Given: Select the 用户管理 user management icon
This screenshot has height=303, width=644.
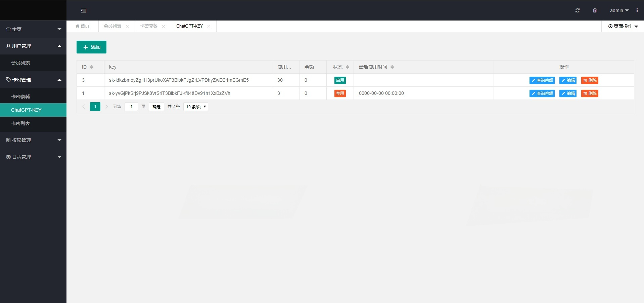Looking at the screenshot, I should (x=7, y=46).
